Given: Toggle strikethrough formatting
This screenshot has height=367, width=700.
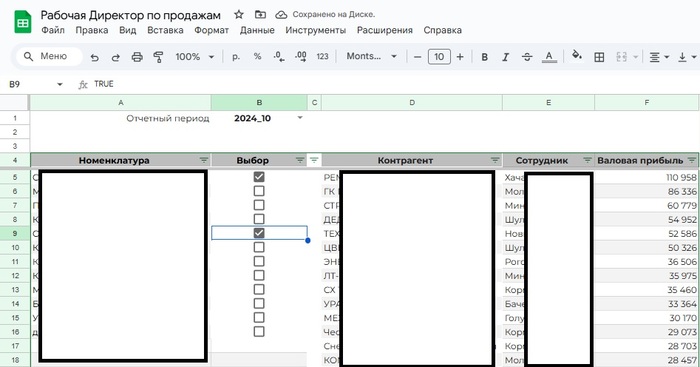Looking at the screenshot, I should tap(527, 57).
